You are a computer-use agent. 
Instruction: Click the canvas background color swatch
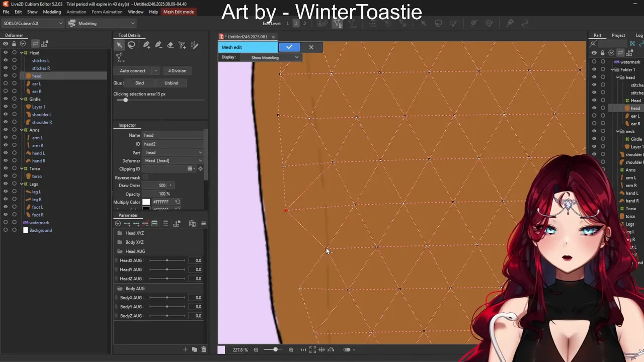coord(221,349)
